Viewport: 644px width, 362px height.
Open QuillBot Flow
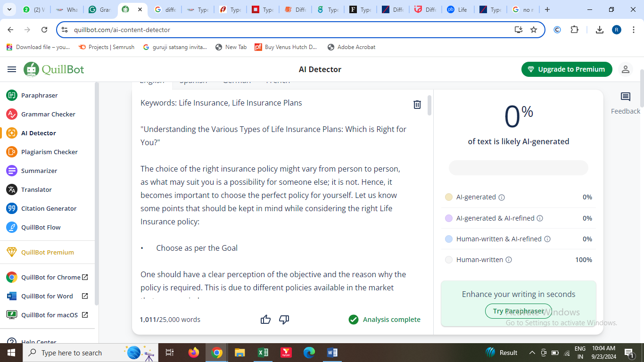(41, 227)
